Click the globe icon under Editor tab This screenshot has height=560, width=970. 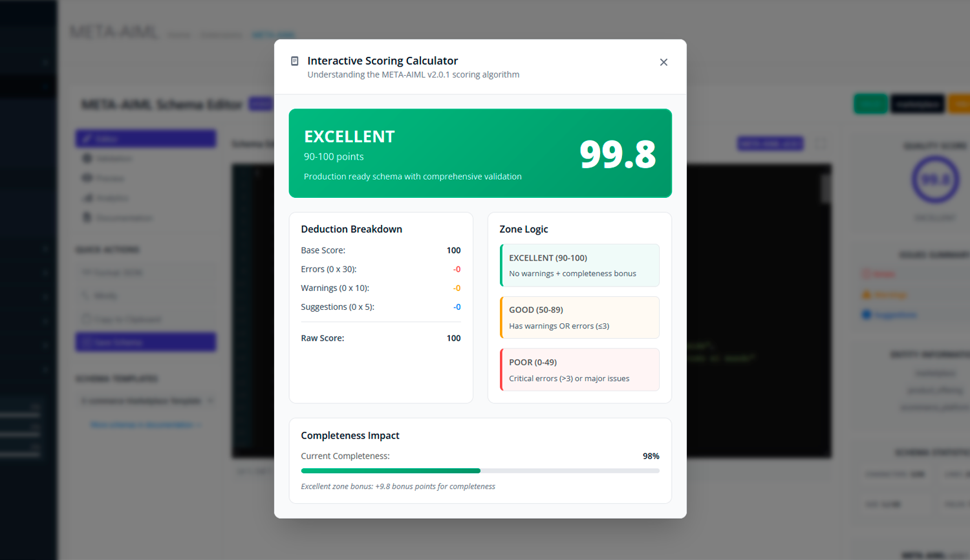point(87,158)
